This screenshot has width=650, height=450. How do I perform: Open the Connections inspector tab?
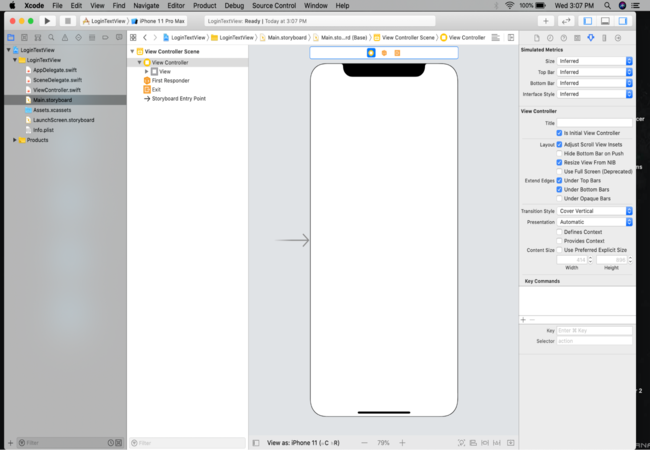[618, 38]
